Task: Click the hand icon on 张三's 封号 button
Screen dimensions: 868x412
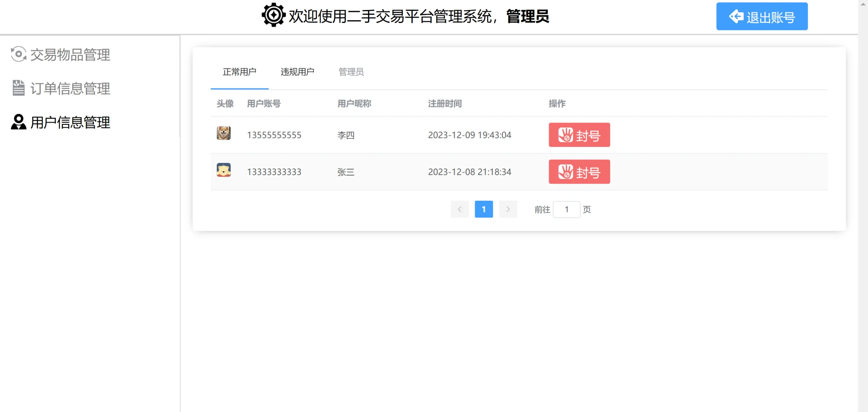Action: click(565, 172)
